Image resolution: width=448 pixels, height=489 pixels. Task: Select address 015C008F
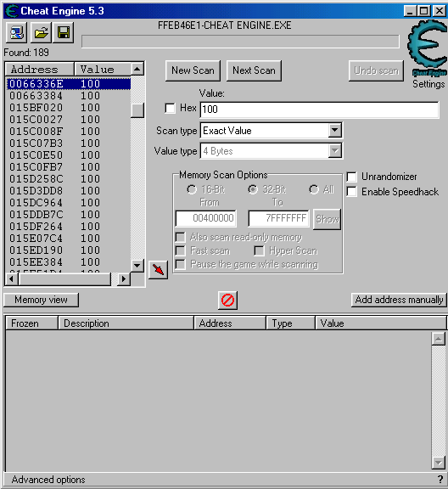click(68, 132)
